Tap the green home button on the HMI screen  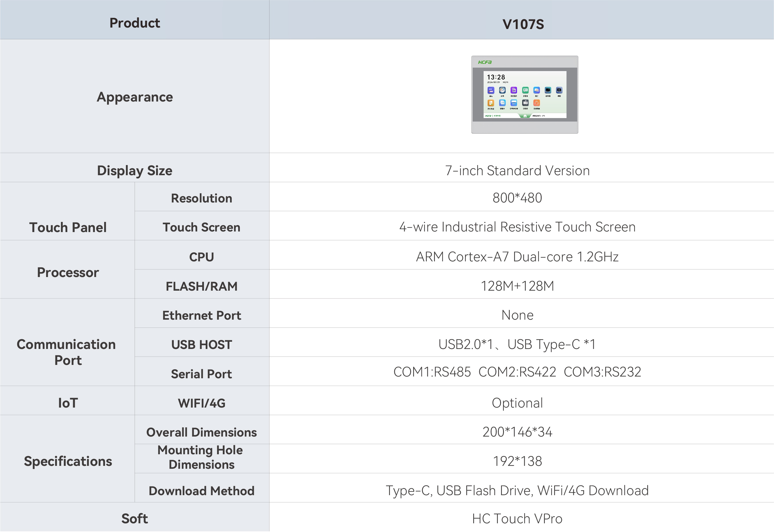click(525, 116)
